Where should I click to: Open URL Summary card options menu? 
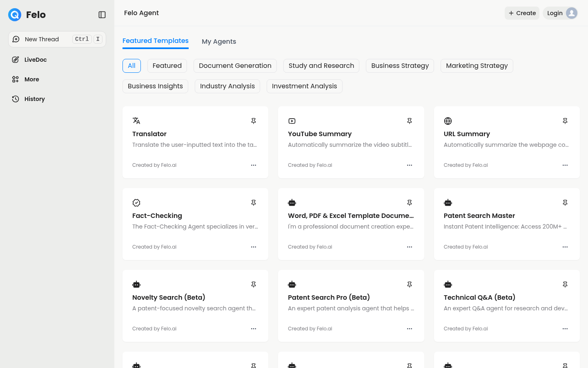565,165
